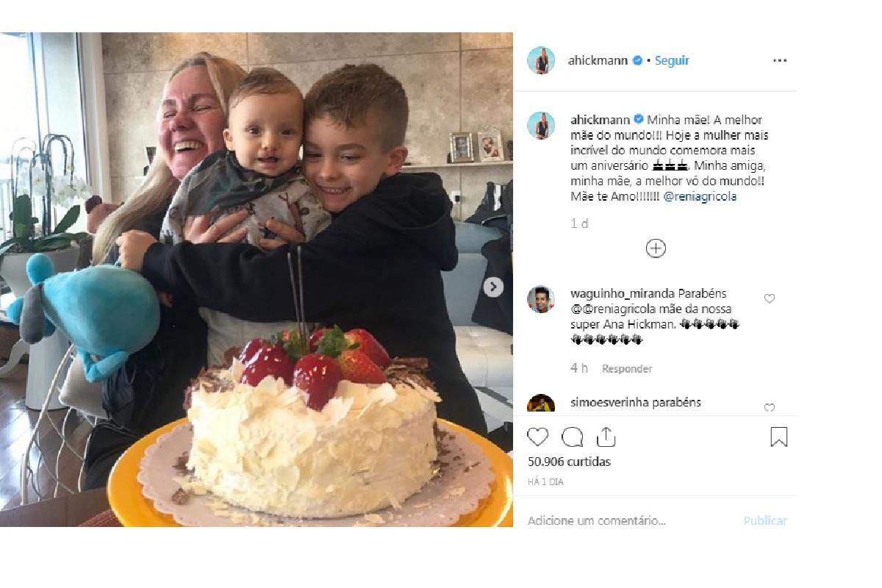Go to the next photo with the arrow
This screenshot has height=588, width=882.
click(x=493, y=287)
